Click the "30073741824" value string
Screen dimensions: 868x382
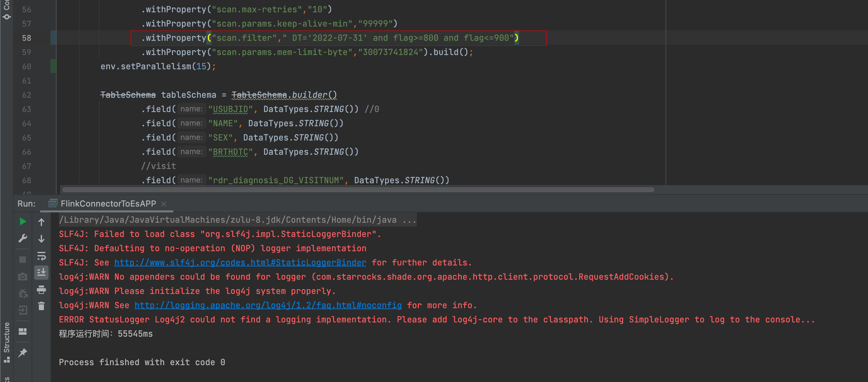click(x=391, y=52)
